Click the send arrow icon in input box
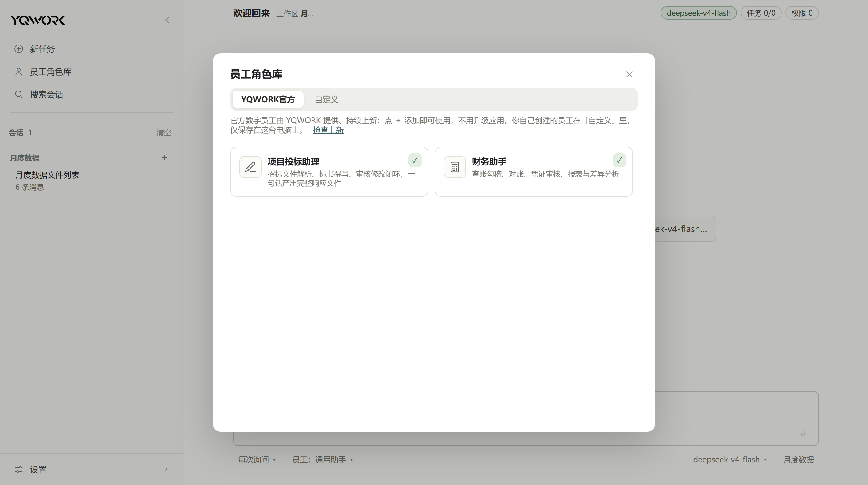The width and height of the screenshot is (868, 485). (x=803, y=434)
